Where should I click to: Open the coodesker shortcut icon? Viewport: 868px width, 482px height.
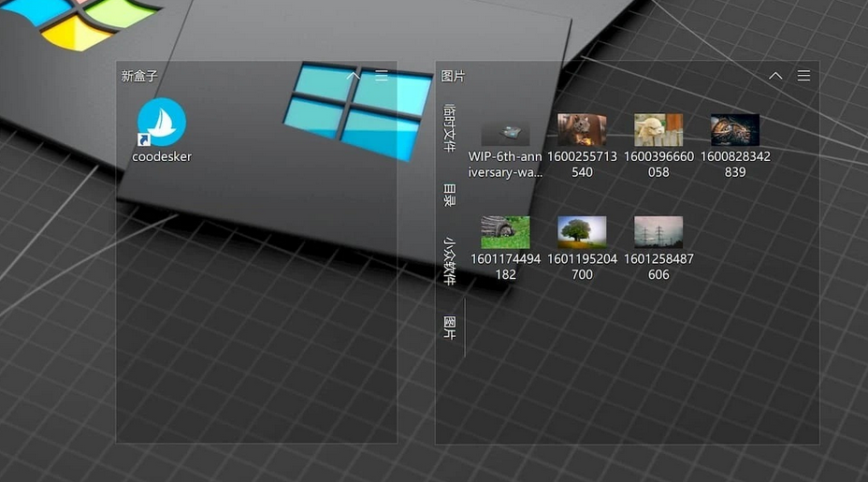[x=162, y=122]
